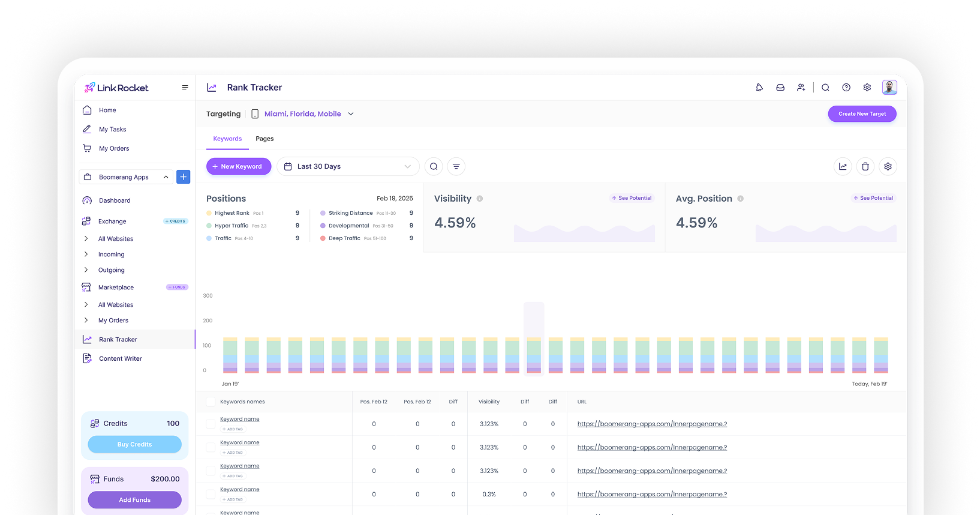Click the Highest Rank yellow legend dot
The height and width of the screenshot is (515, 980).
point(209,213)
